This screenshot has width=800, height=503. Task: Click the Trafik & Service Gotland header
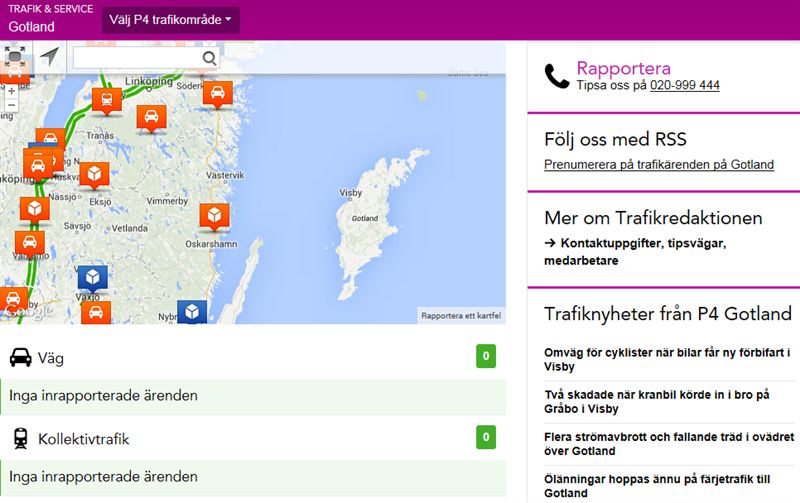(47, 19)
